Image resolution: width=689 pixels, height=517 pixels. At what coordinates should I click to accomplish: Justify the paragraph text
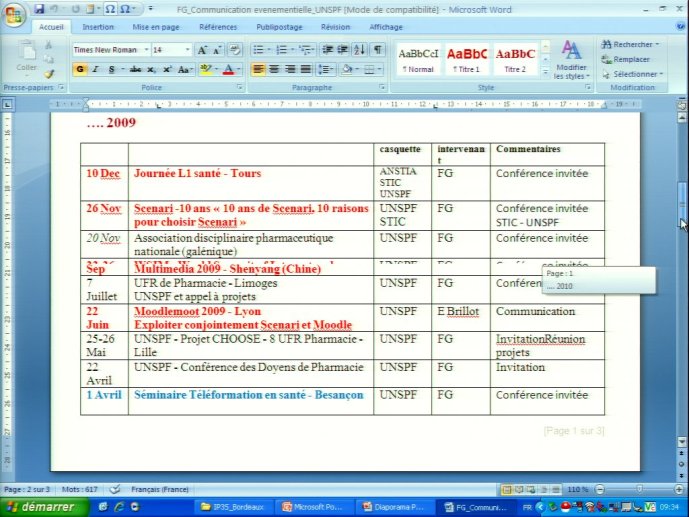[x=305, y=69]
